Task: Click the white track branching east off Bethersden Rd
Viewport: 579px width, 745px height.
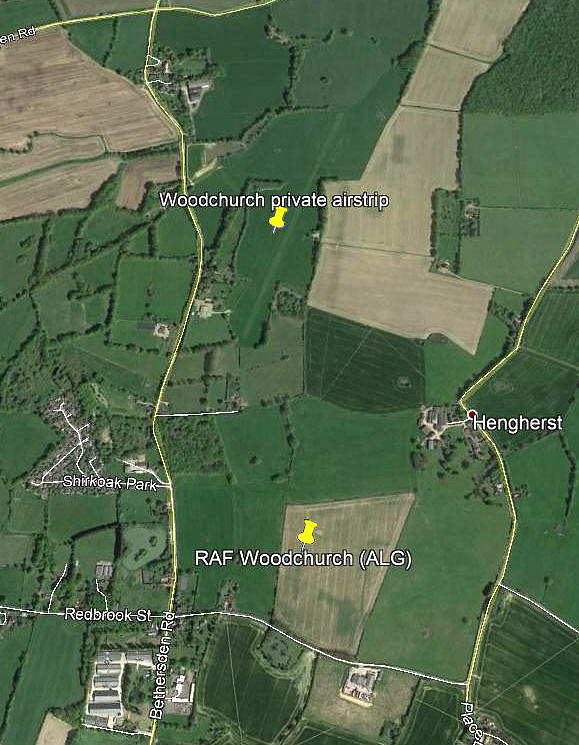Action: (197, 414)
